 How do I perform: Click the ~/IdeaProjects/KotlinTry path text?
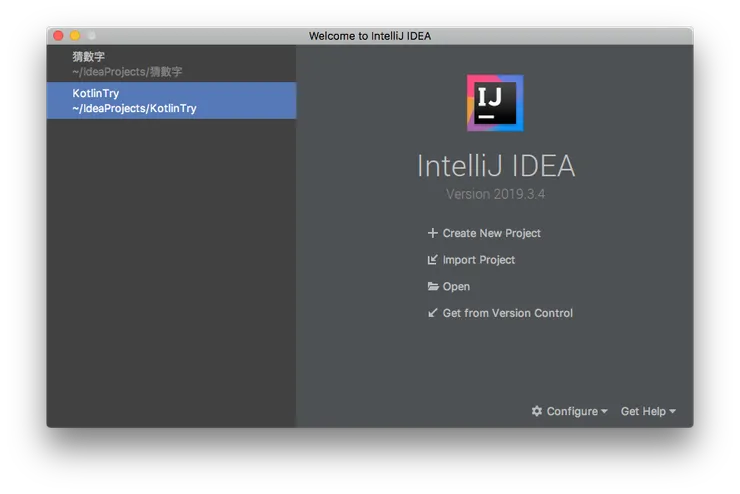(x=134, y=109)
